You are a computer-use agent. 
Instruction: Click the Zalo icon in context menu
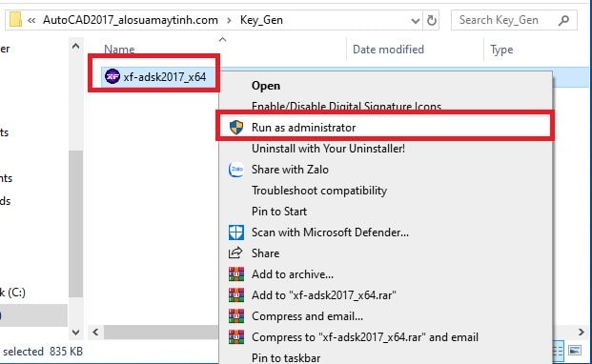coord(236,170)
